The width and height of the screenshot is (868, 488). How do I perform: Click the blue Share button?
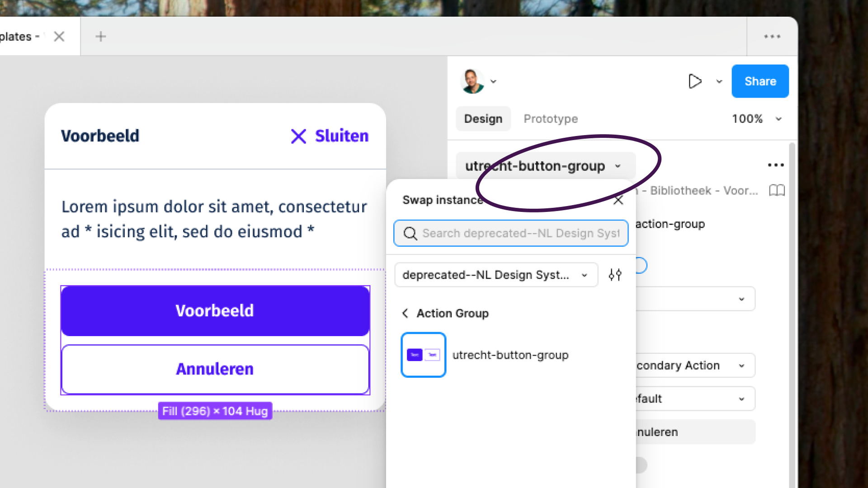[760, 81]
